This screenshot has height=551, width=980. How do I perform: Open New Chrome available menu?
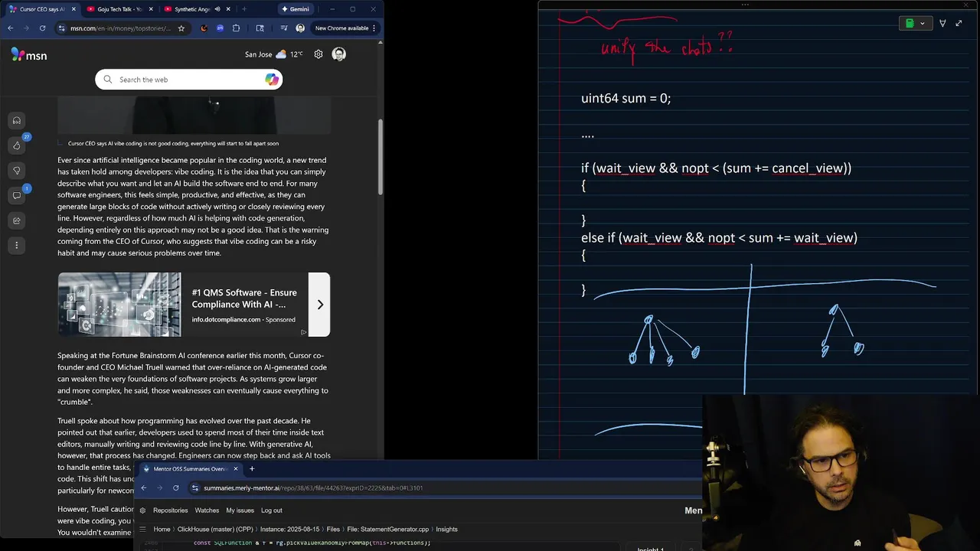coord(346,28)
